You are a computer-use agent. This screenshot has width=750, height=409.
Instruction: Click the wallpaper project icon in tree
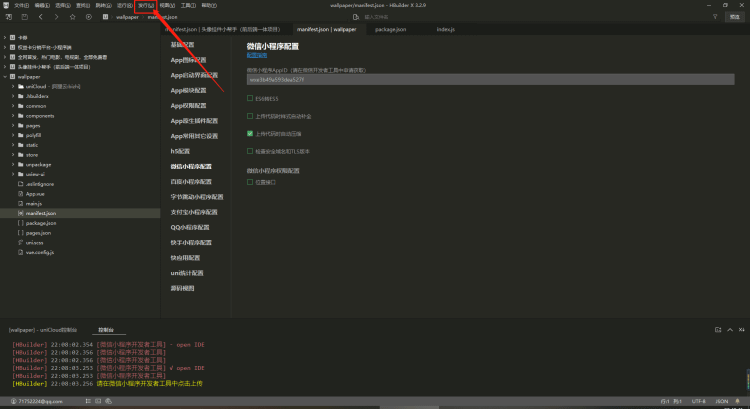click(x=12, y=77)
